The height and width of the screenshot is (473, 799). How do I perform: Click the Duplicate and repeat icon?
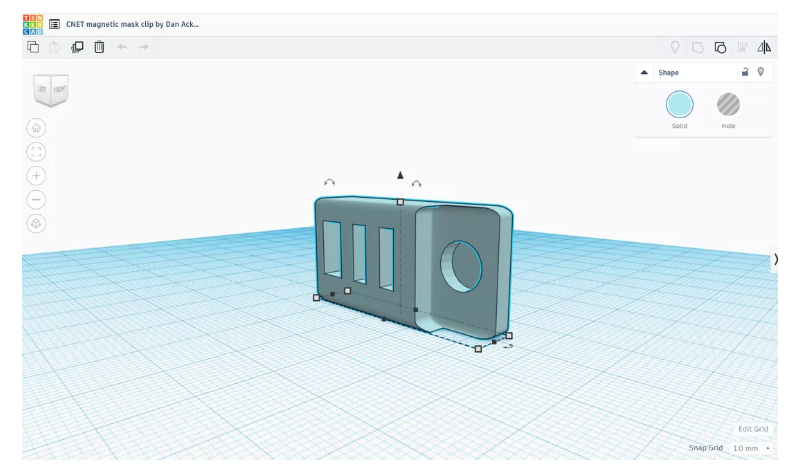click(x=77, y=47)
